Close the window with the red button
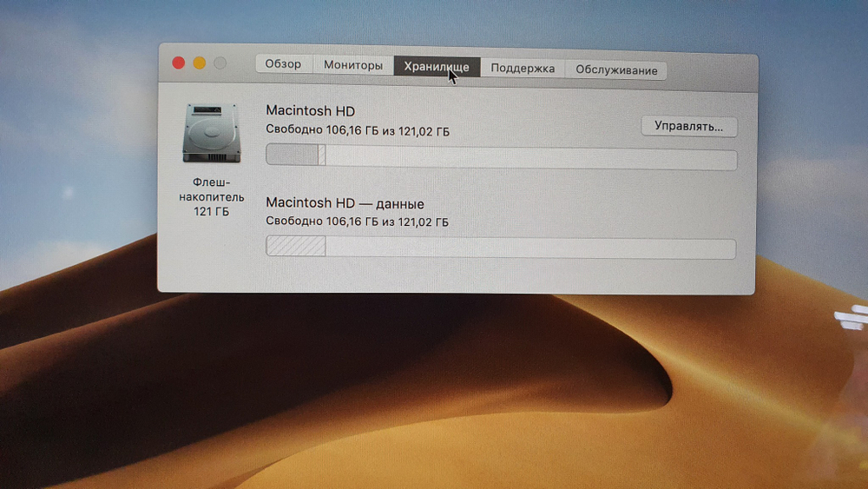 (178, 63)
